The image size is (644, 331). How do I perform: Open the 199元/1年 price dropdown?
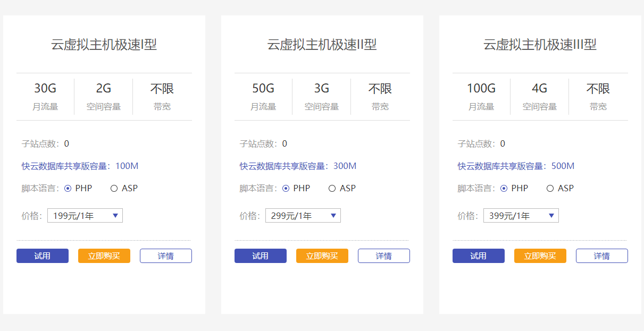(x=85, y=216)
